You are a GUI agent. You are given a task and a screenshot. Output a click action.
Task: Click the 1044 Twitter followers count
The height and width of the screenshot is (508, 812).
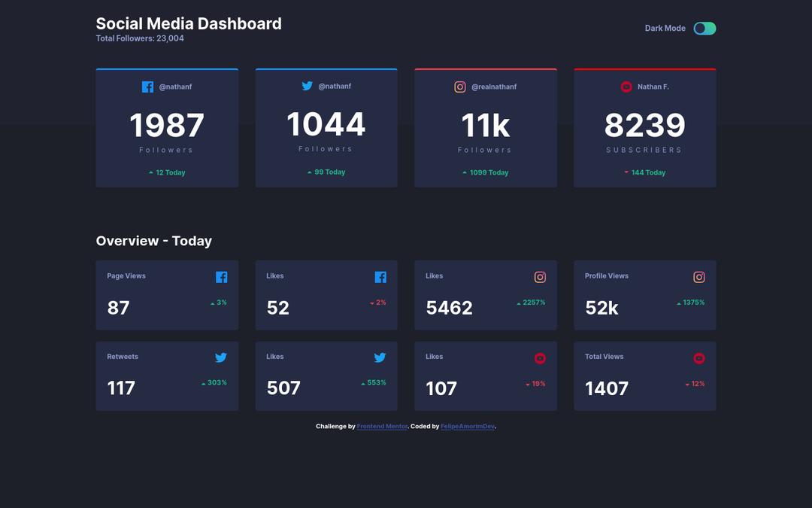pyautogui.click(x=326, y=124)
